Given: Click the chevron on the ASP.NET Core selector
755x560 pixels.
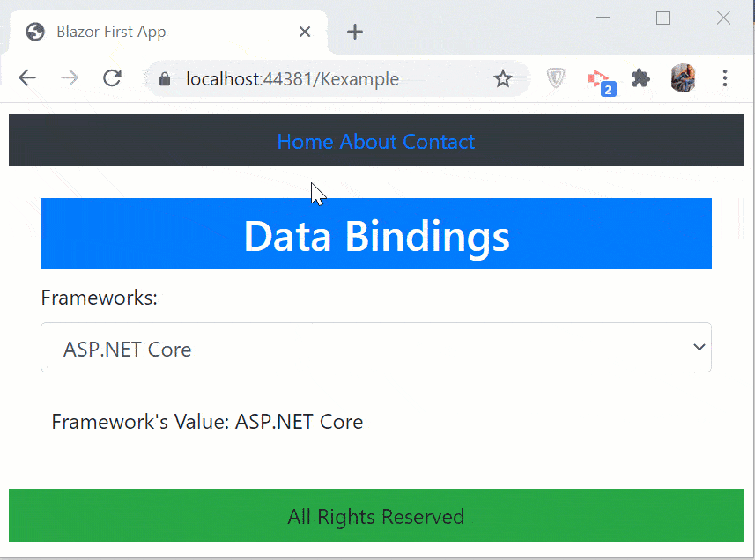Looking at the screenshot, I should (x=699, y=347).
